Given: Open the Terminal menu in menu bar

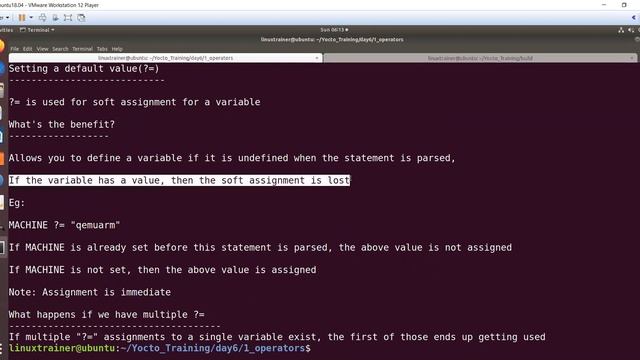Looking at the screenshot, I should pyautogui.click(x=82, y=49).
